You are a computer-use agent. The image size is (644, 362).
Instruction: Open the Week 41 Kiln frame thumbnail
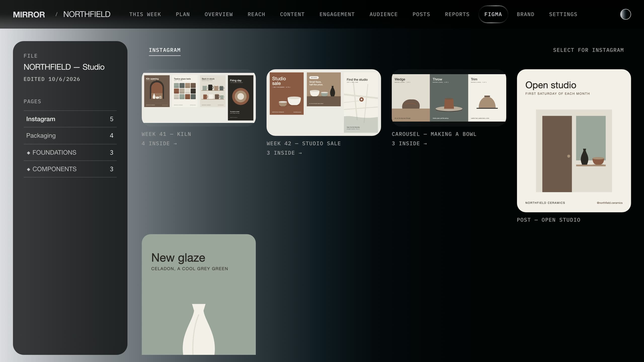(199, 98)
